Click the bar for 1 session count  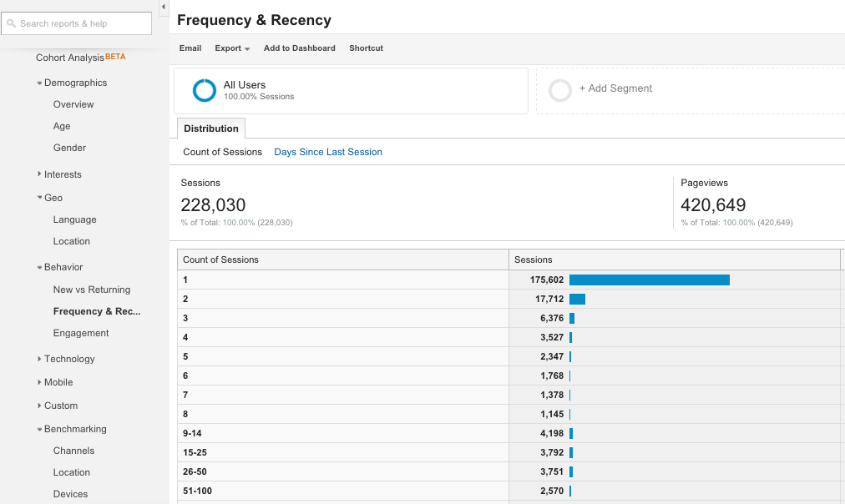pos(650,280)
